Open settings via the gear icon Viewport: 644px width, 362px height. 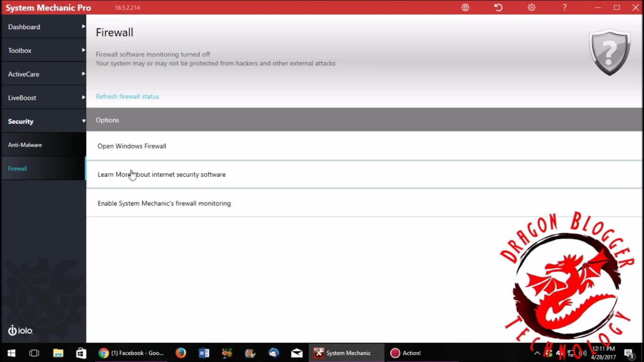[531, 8]
